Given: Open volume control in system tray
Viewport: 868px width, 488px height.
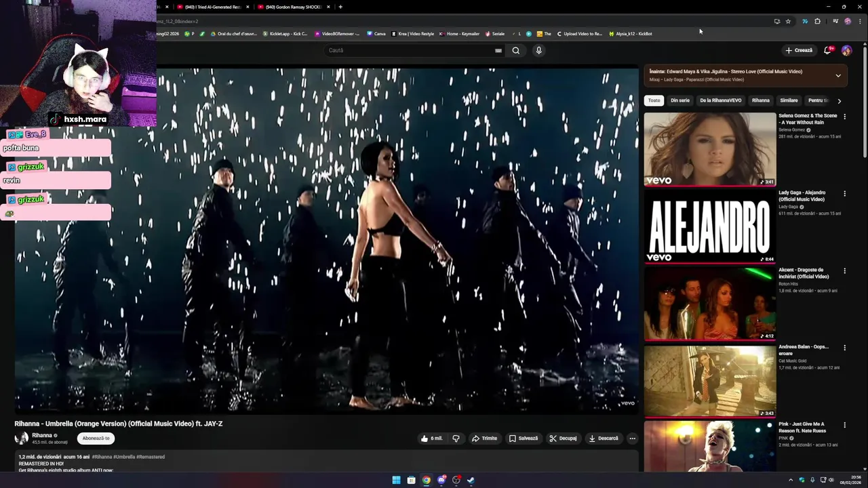Looking at the screenshot, I should click(832, 480).
